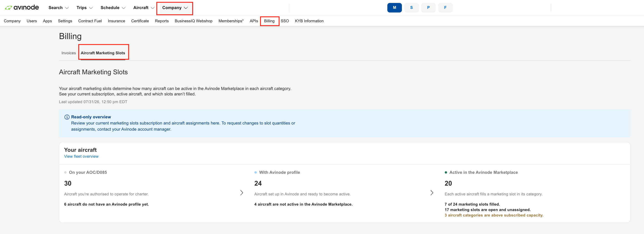
Task: Click the aircraft count 24
Action: coord(258,183)
